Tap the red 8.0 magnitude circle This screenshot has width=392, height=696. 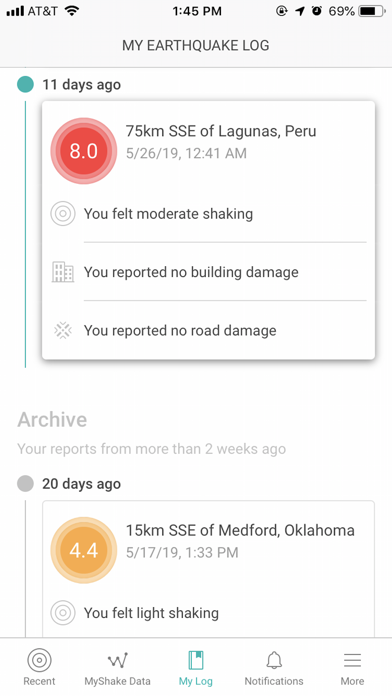[x=83, y=151]
